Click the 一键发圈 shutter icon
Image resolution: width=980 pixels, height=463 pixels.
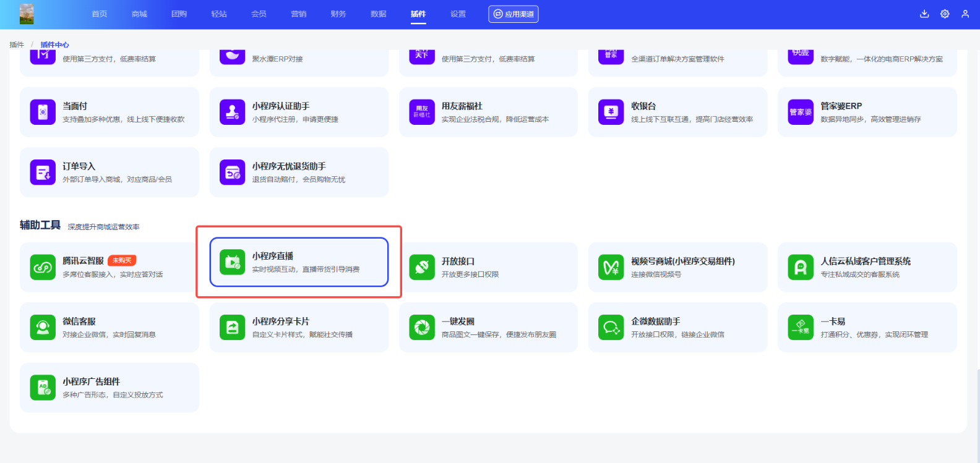tap(422, 327)
